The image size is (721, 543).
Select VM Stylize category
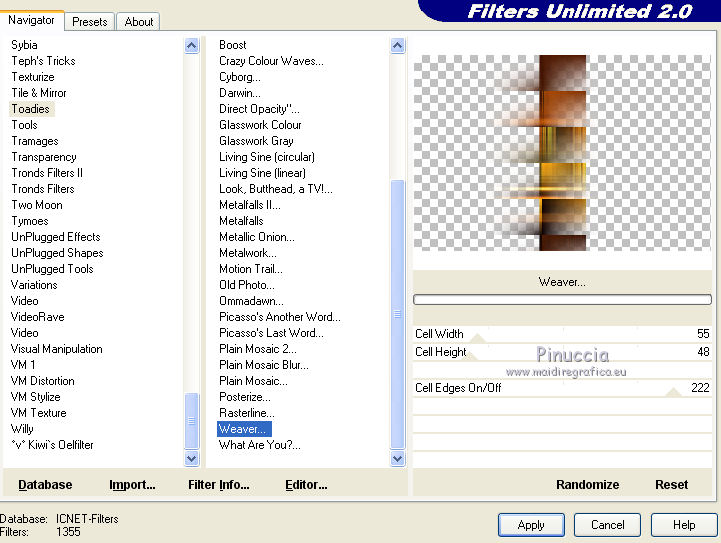click(x=35, y=397)
